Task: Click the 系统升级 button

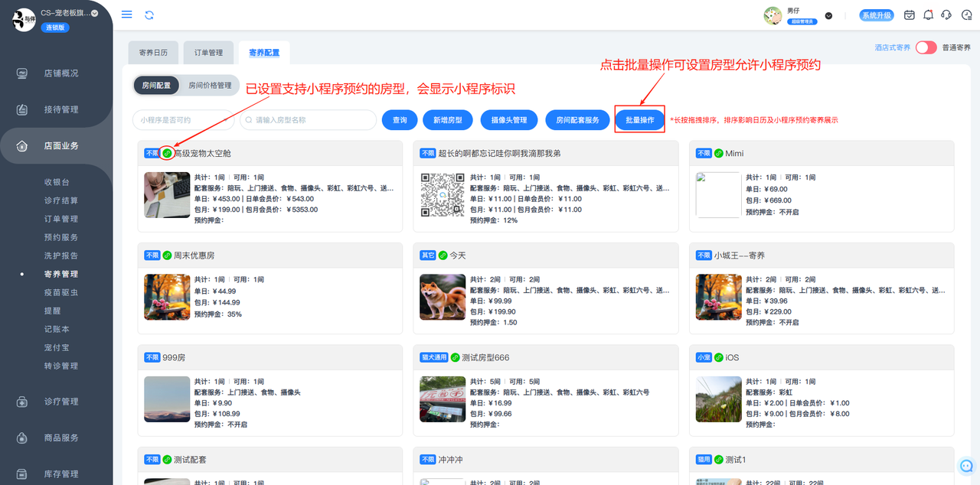Action: (876, 15)
